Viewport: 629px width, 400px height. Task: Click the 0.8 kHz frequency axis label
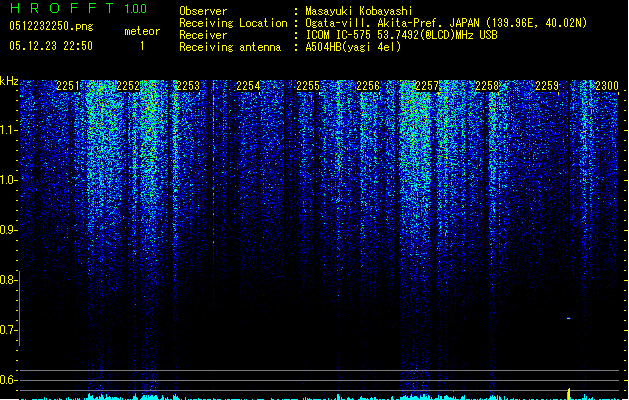(x=8, y=280)
